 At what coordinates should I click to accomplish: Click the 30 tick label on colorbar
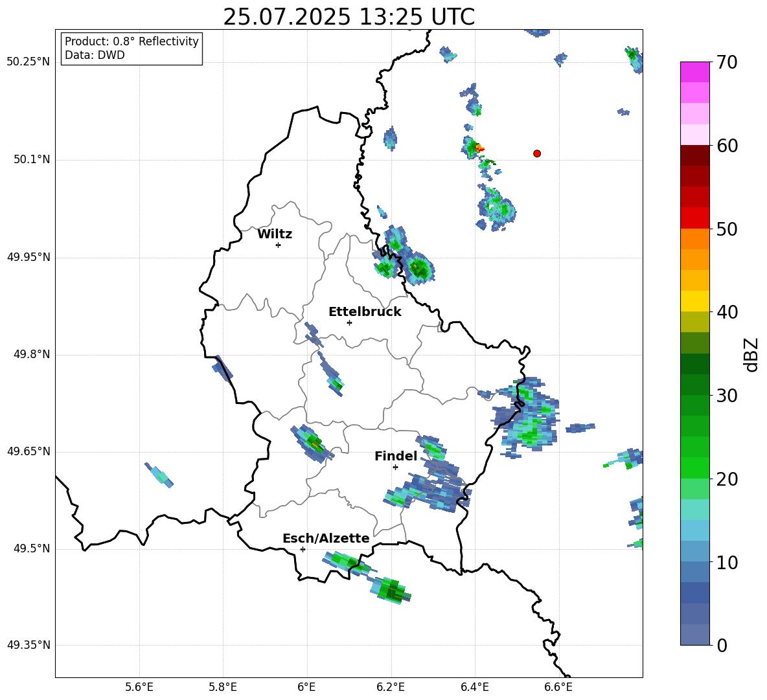pyautogui.click(x=727, y=396)
